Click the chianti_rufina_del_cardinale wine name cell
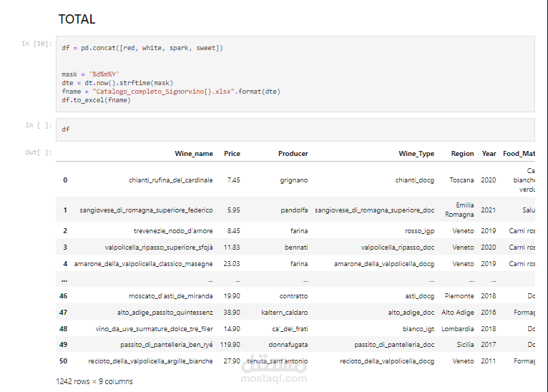 170,180
